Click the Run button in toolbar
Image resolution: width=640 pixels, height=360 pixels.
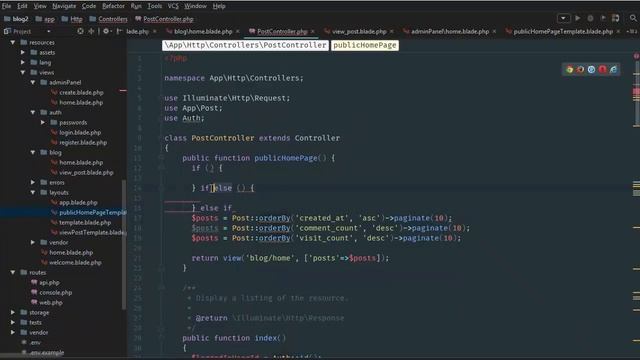coord(578,18)
